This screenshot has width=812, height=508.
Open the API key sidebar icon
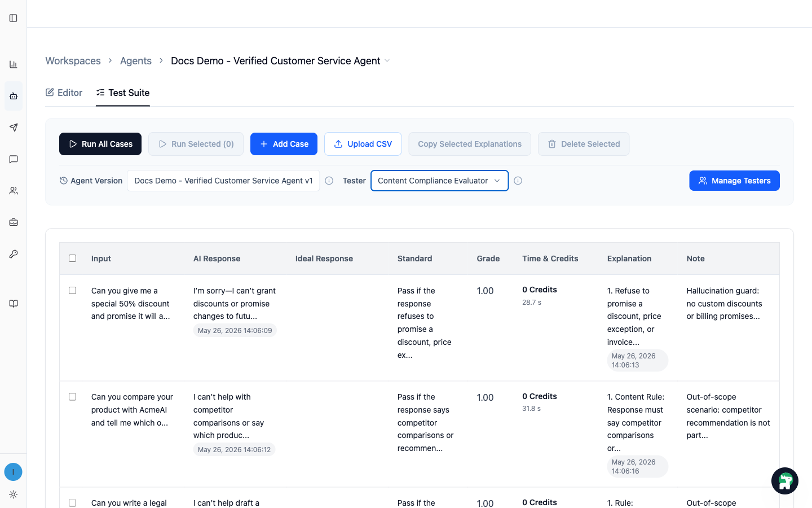pyautogui.click(x=14, y=254)
